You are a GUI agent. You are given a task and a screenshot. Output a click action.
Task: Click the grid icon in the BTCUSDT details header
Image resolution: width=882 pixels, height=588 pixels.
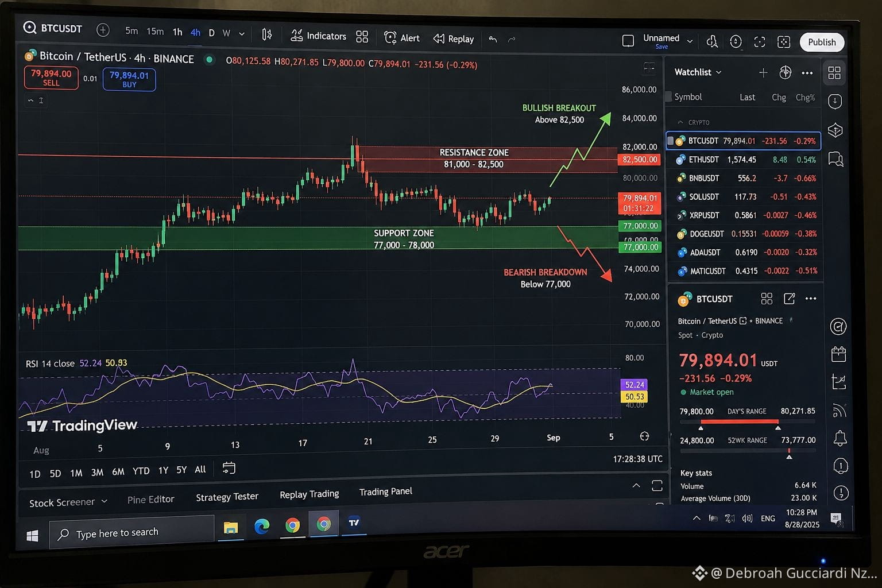[767, 299]
